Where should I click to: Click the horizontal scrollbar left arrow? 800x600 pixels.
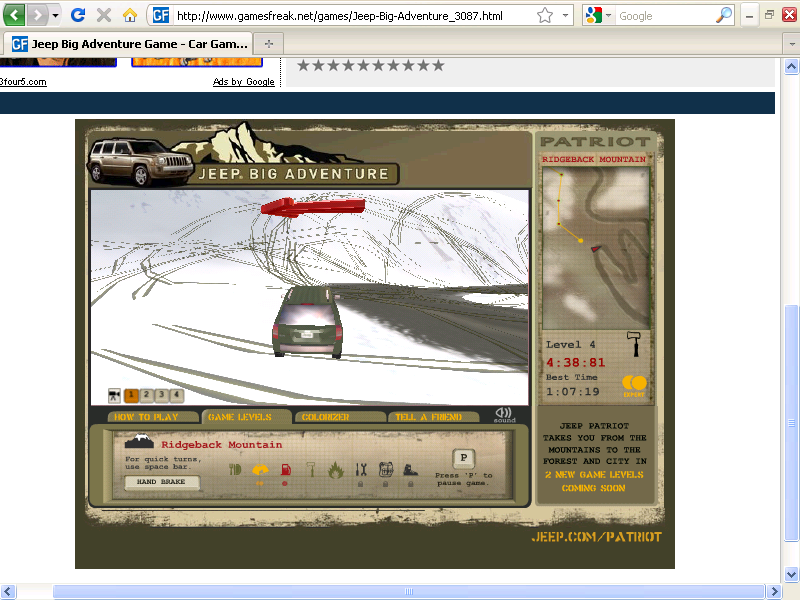[8, 592]
